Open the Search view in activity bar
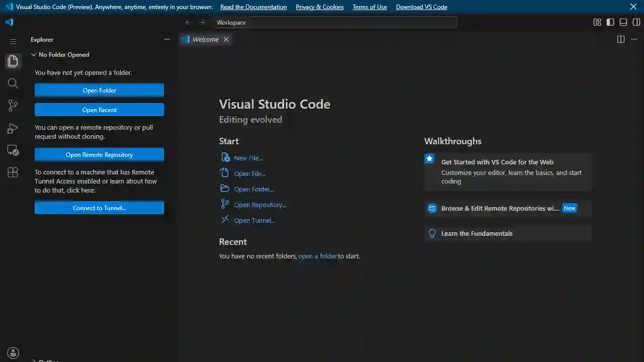This screenshot has width=644, height=362. (x=13, y=83)
